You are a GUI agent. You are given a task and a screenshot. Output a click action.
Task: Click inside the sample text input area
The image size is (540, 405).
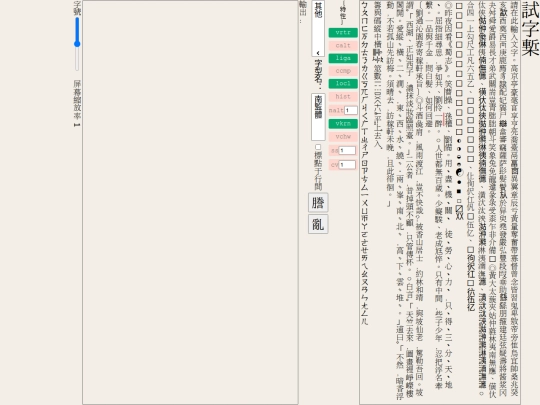click(440, 202)
